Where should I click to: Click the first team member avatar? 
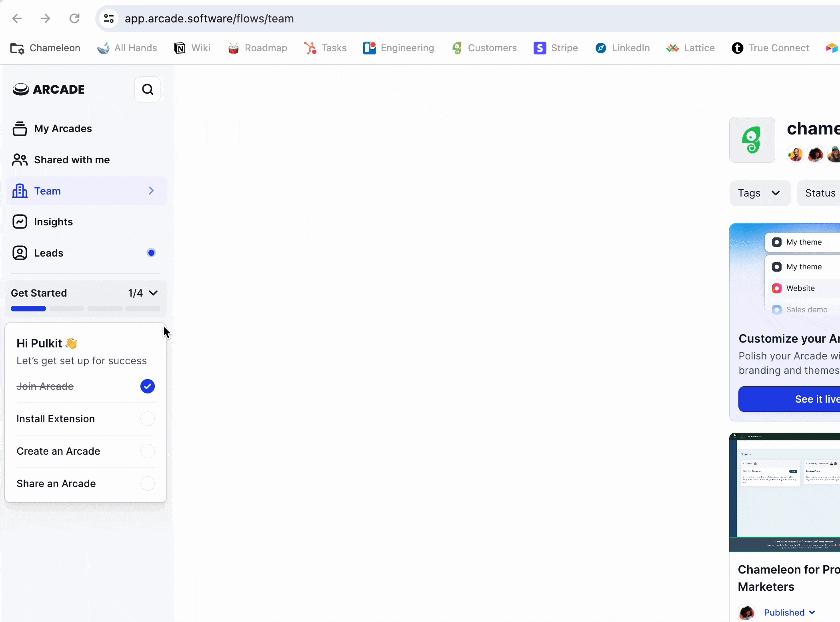795,154
